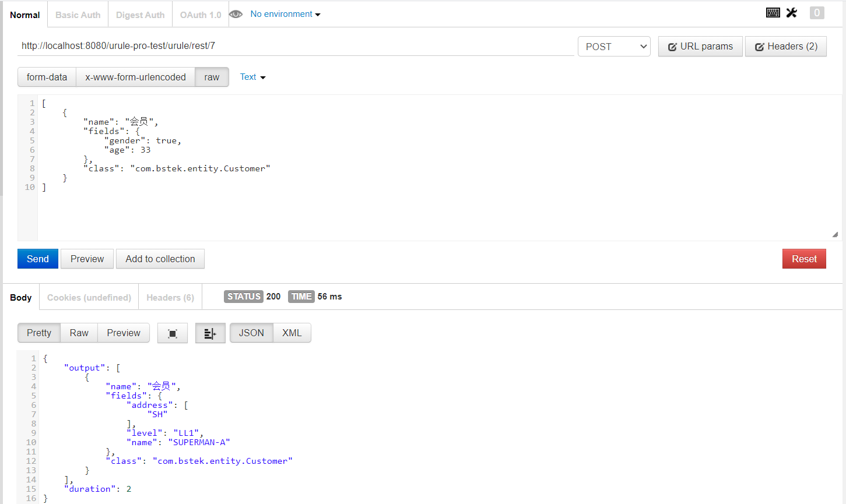The image size is (846, 504).
Task: Toggle fullscreen response view icon
Action: (173, 333)
